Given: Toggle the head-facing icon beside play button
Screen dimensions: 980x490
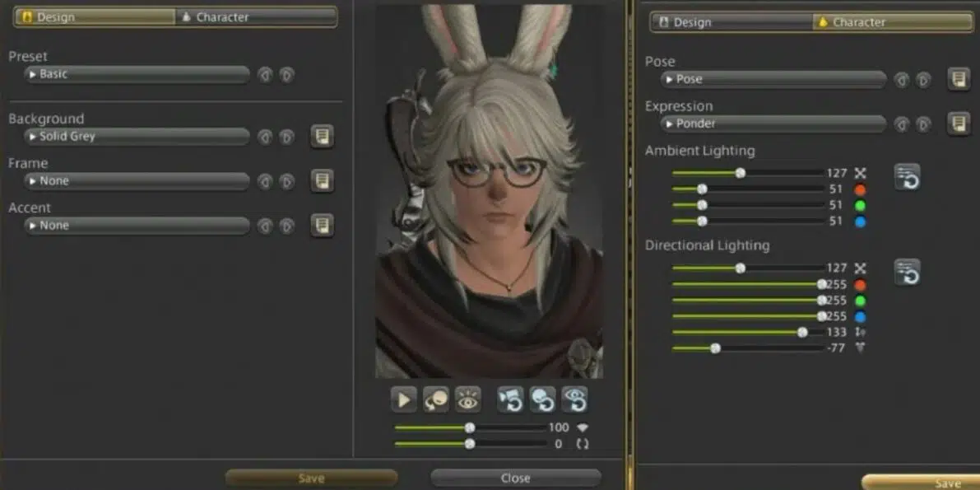Looking at the screenshot, I should tap(436, 399).
